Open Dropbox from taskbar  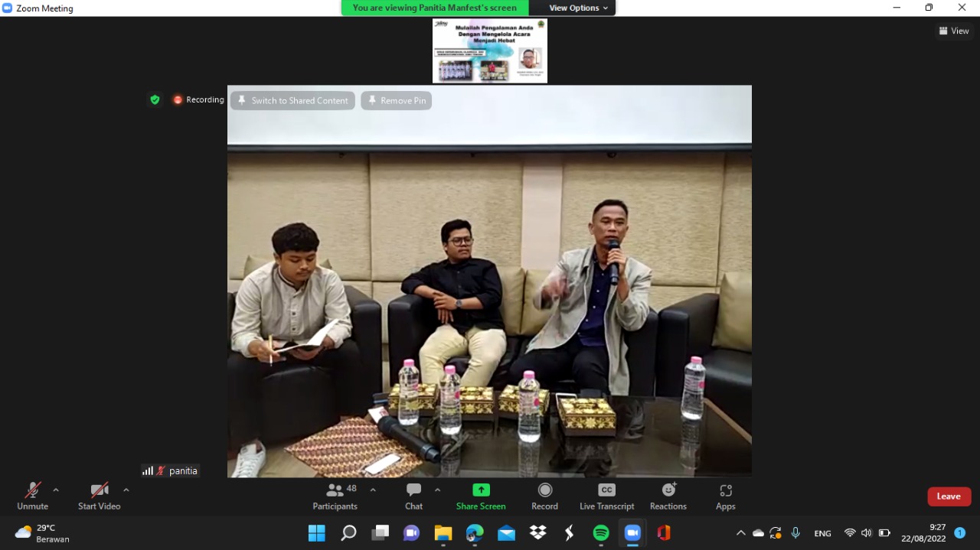[x=538, y=532]
